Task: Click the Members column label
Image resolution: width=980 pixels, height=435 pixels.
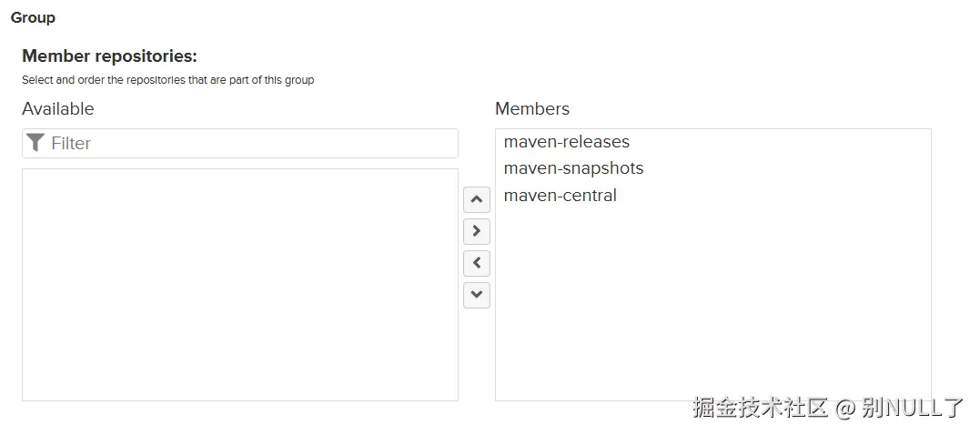Action: coord(531,109)
